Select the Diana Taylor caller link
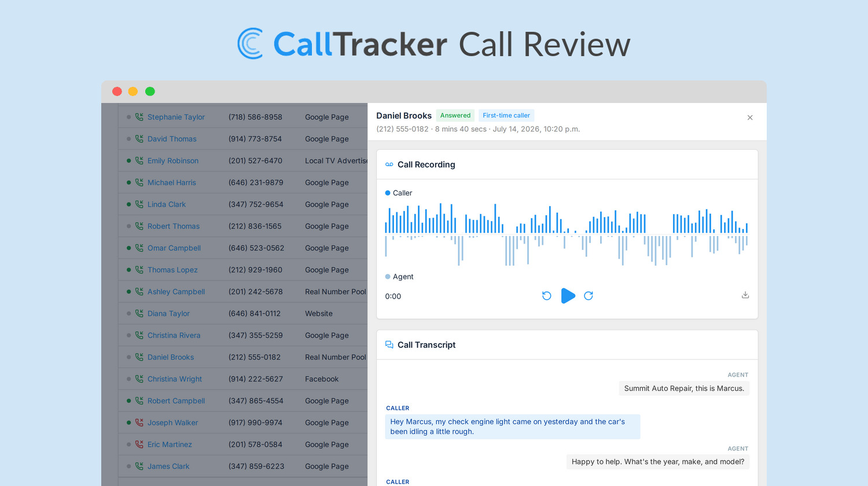 click(168, 314)
